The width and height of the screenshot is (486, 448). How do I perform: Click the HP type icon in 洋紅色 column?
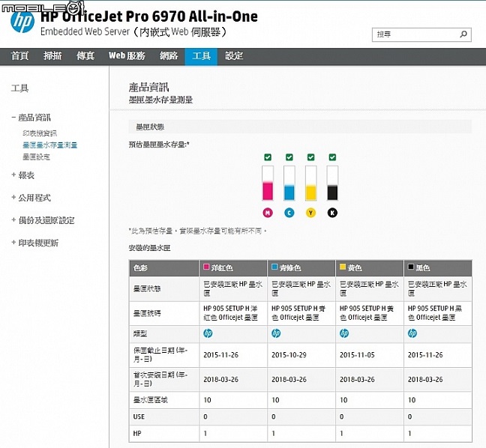[x=208, y=333]
